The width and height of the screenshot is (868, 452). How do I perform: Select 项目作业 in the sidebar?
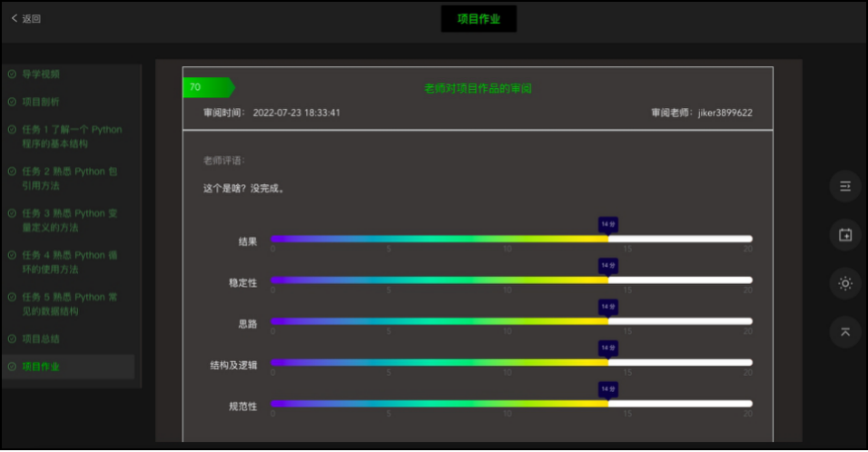(x=69, y=367)
